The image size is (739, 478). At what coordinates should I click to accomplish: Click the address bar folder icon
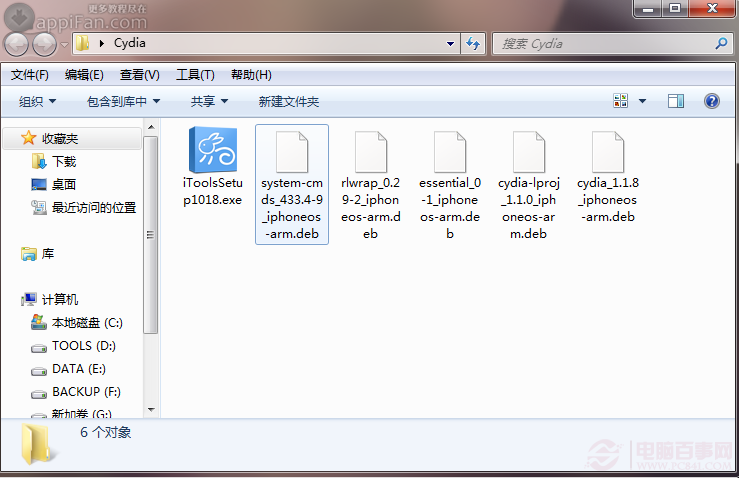82,43
